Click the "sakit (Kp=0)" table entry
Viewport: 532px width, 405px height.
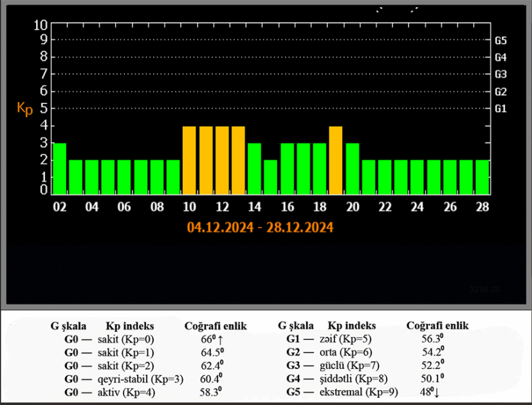point(126,339)
